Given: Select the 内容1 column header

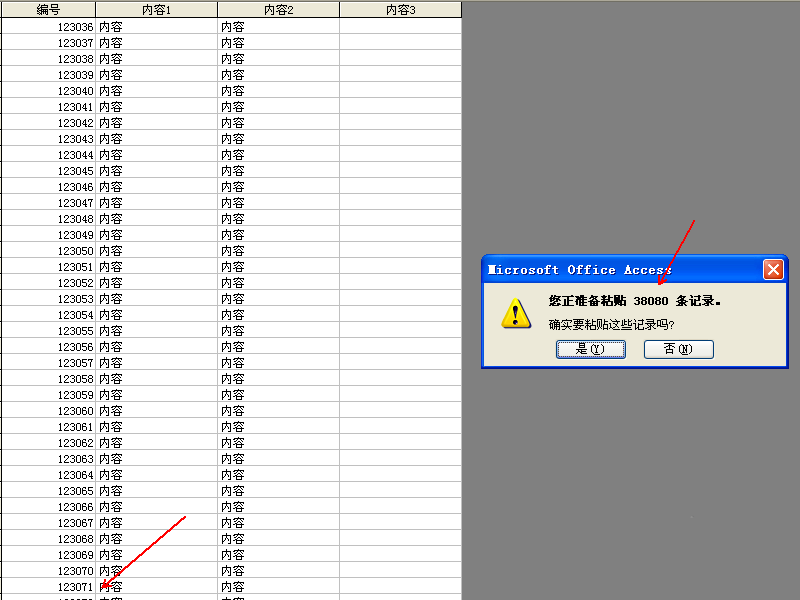Looking at the screenshot, I should pyautogui.click(x=157, y=10).
